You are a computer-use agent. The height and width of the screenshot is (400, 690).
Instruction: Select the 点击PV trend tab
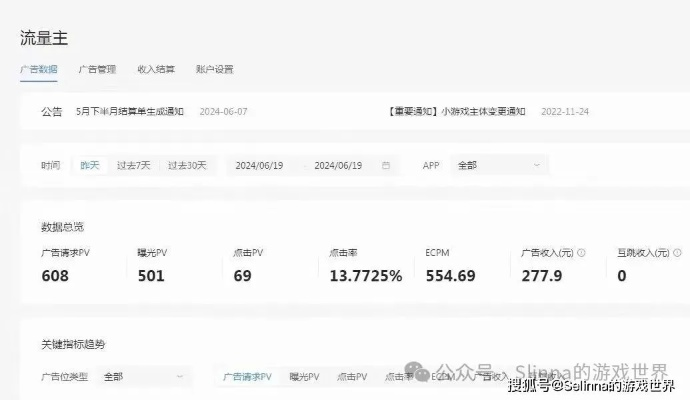point(352,377)
